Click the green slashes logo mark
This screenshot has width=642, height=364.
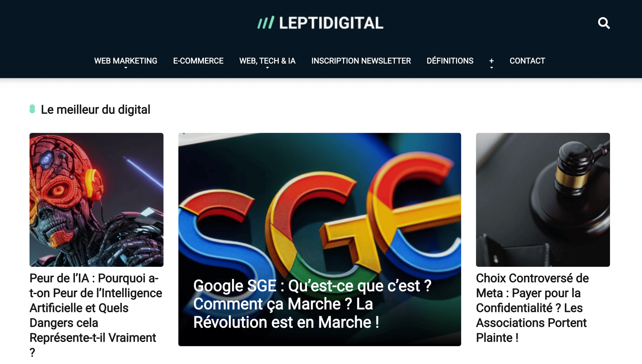(x=266, y=23)
